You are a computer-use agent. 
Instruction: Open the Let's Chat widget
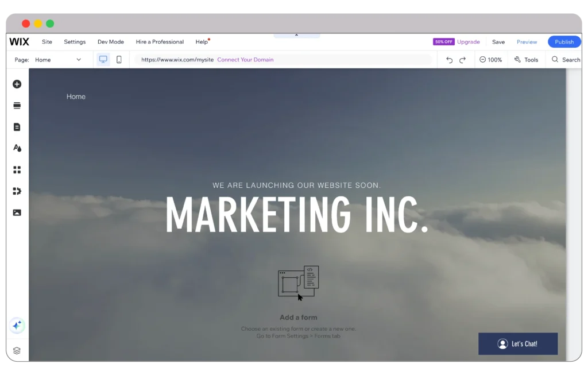(517, 343)
